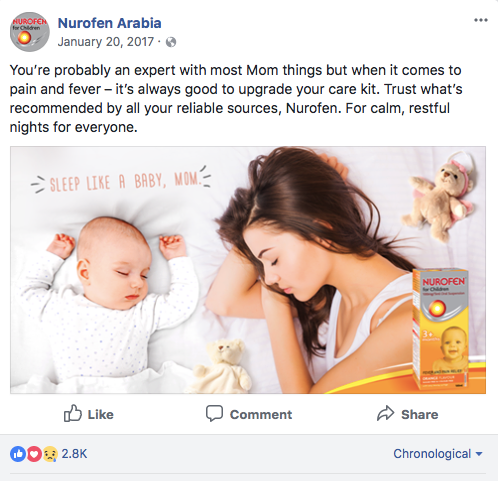Click the red heart love reaction

(34, 454)
